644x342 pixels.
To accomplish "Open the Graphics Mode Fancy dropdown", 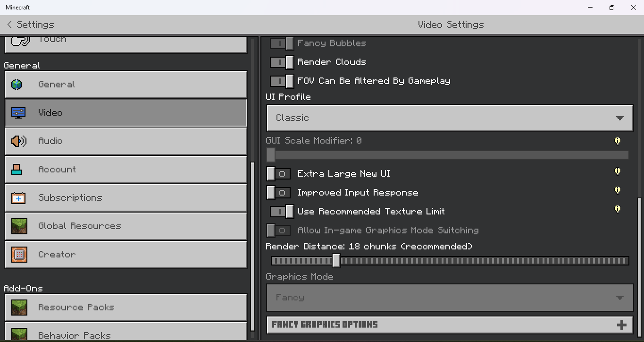I will click(x=450, y=298).
